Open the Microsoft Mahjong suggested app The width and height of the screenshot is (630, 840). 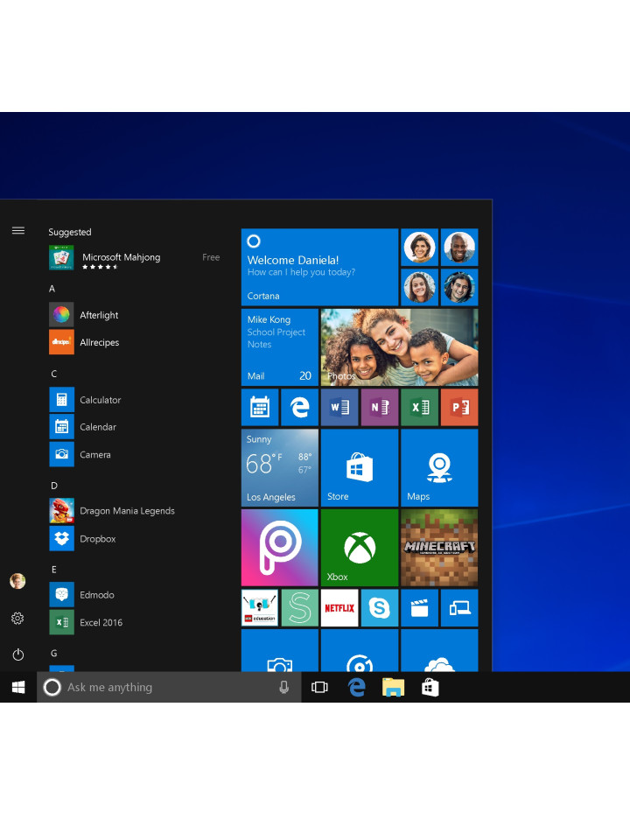point(134,257)
